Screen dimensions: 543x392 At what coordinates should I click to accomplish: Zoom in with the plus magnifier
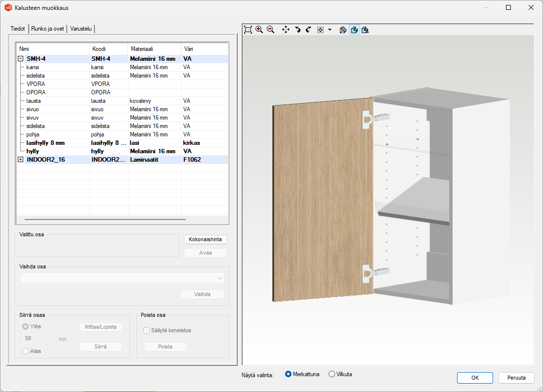(259, 30)
